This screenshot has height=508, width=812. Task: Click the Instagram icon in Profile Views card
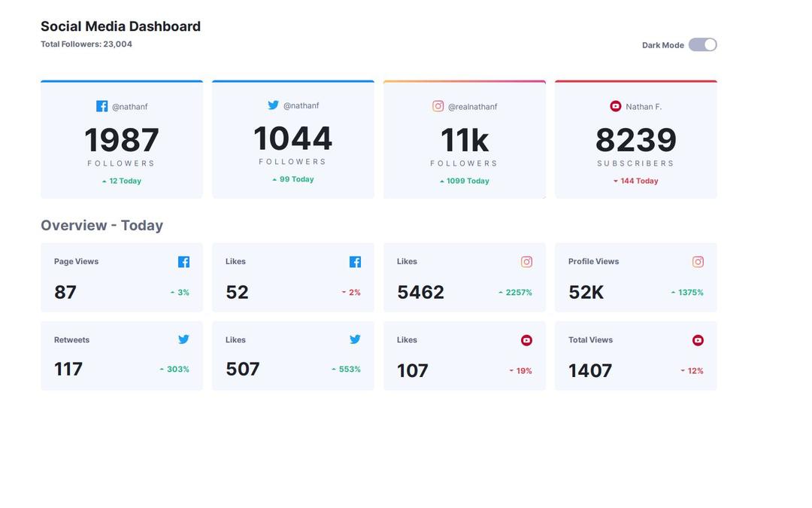[x=698, y=262]
